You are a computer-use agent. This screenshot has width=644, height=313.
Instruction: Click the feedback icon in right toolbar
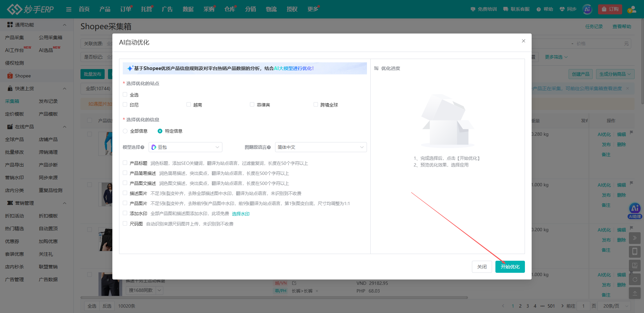point(635,265)
